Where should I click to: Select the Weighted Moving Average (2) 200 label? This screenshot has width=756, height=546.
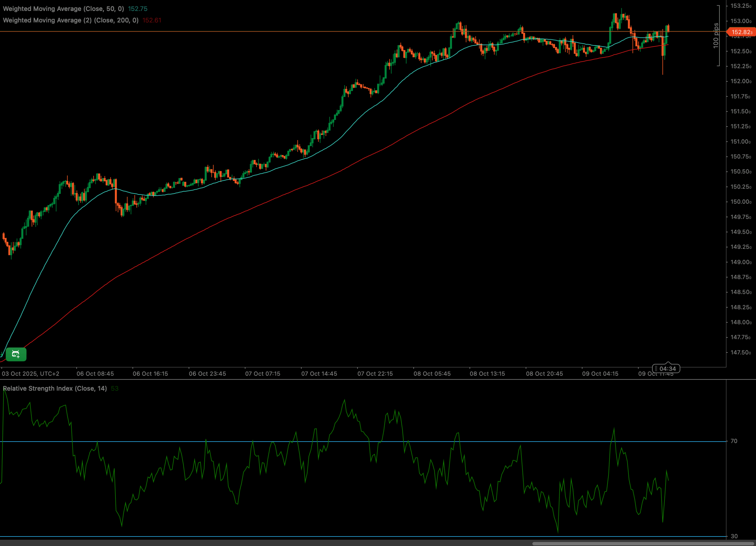click(x=71, y=20)
